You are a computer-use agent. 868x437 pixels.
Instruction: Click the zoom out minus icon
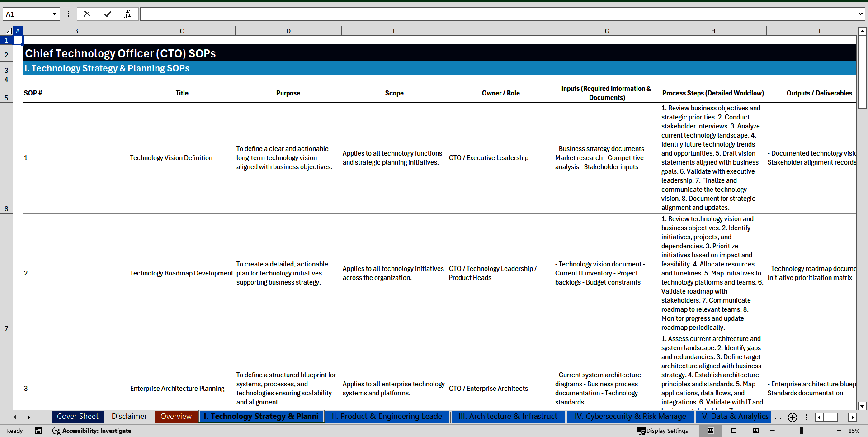[x=773, y=431]
